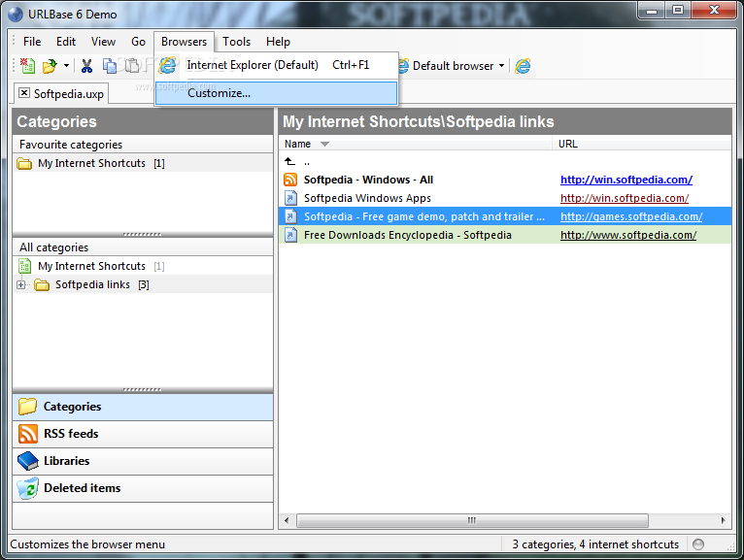Click the Favourite categories header
744x560 pixels.
(143, 145)
